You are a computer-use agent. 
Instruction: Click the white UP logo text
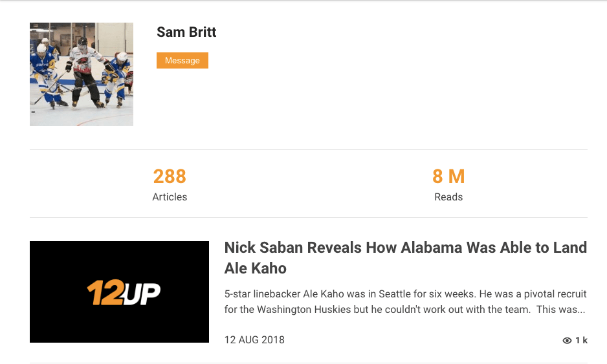coord(142,294)
